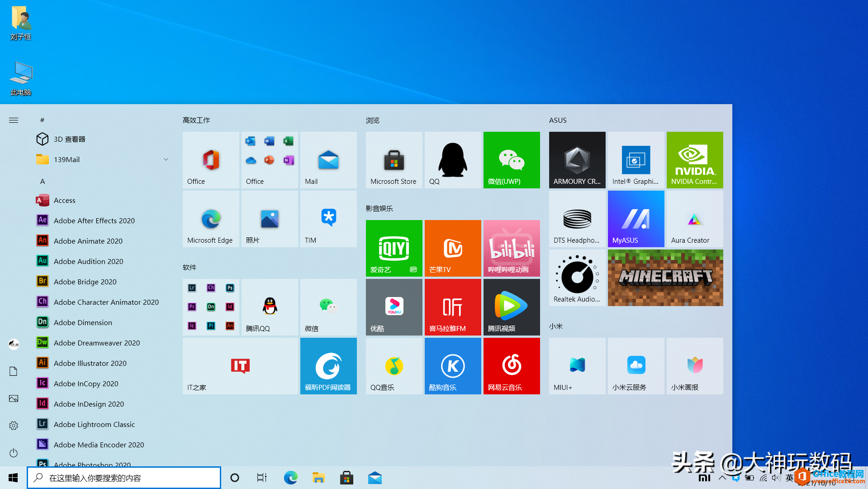
Task: Launch the Minecraft tile
Action: pyautogui.click(x=665, y=278)
